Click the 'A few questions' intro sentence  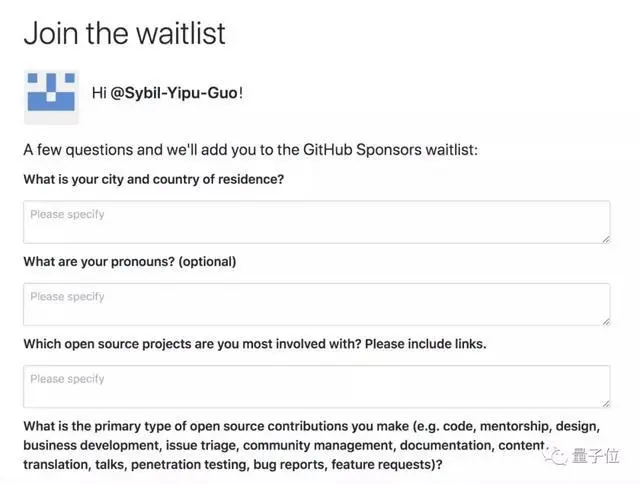[250, 150]
